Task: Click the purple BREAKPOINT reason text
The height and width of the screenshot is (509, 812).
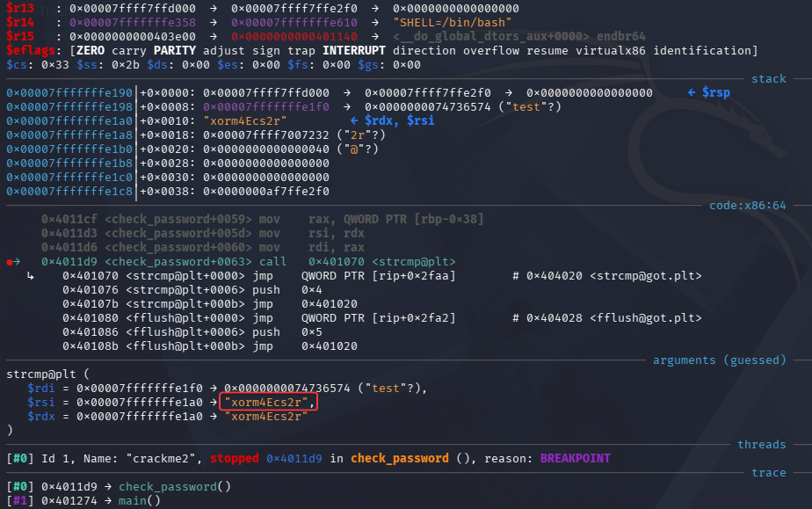Action: pyautogui.click(x=575, y=458)
